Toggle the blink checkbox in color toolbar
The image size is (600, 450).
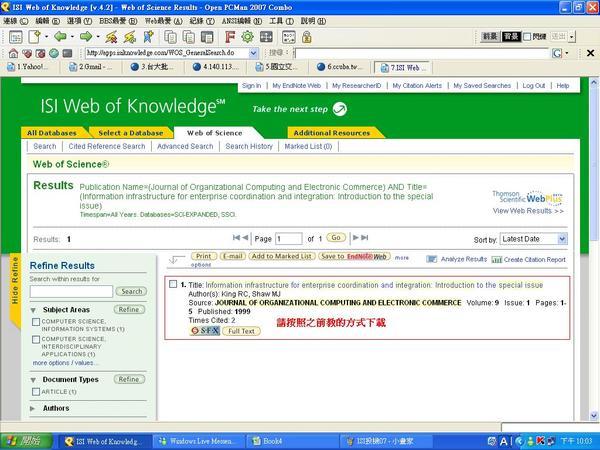[527, 37]
